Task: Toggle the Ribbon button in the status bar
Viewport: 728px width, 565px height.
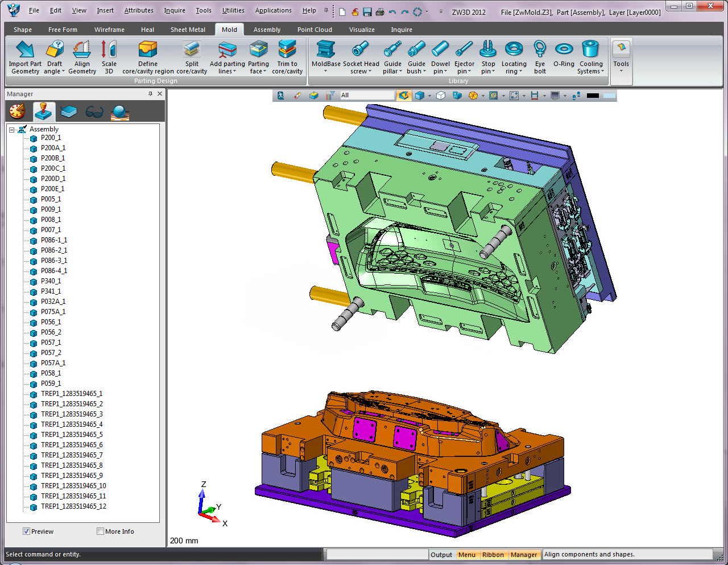Action: (x=493, y=555)
